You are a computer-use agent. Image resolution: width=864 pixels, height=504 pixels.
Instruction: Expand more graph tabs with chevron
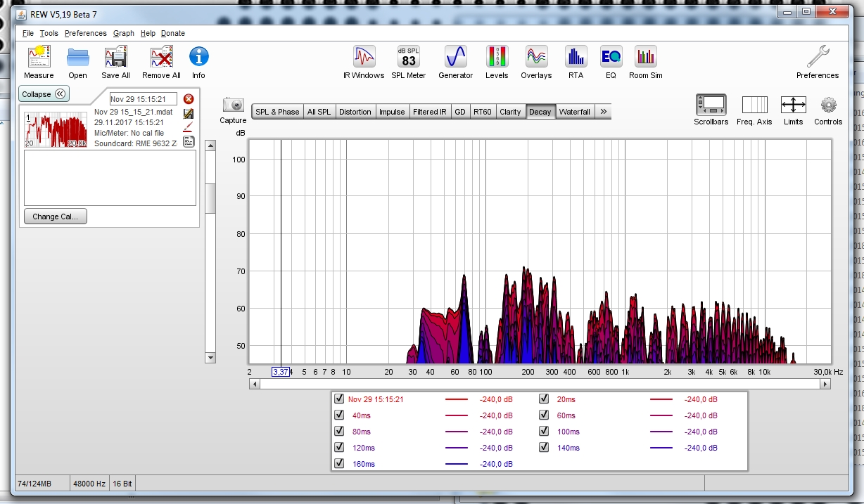603,112
